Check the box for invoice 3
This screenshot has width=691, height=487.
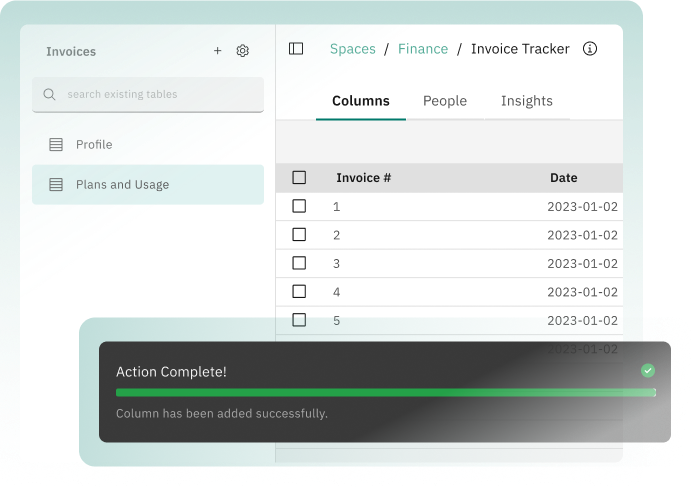[299, 263]
